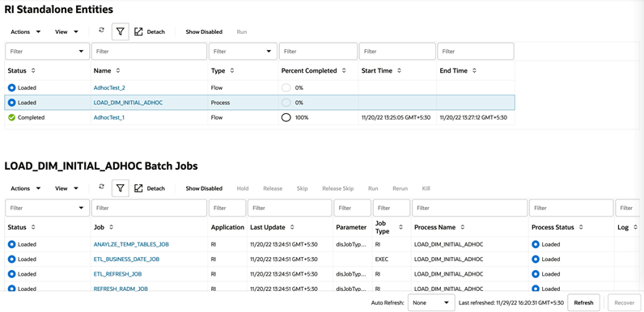Viewport: 644px width, 312px height.
Task: Click Run button in entities toolbar
Action: [241, 32]
